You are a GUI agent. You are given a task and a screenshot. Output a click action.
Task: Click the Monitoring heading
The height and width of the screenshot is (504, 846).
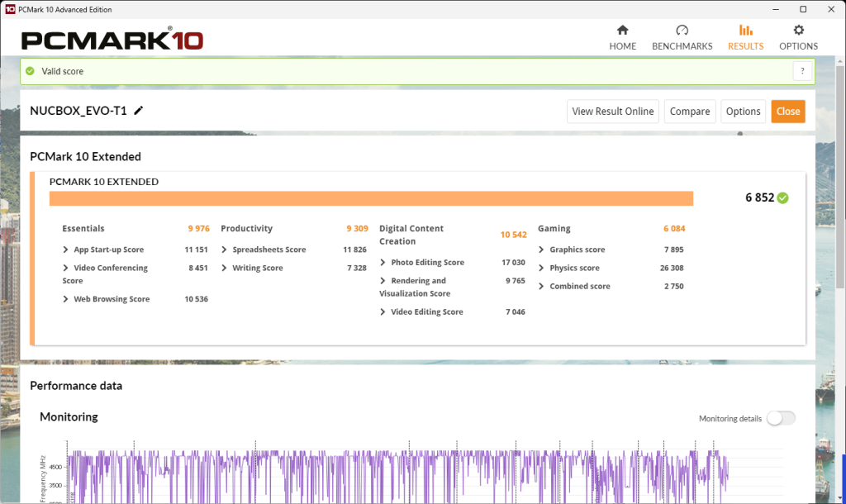coord(69,416)
